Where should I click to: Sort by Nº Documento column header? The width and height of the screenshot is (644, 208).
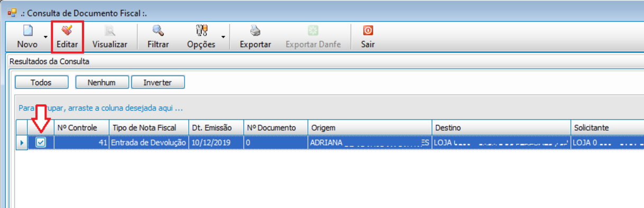(x=275, y=128)
